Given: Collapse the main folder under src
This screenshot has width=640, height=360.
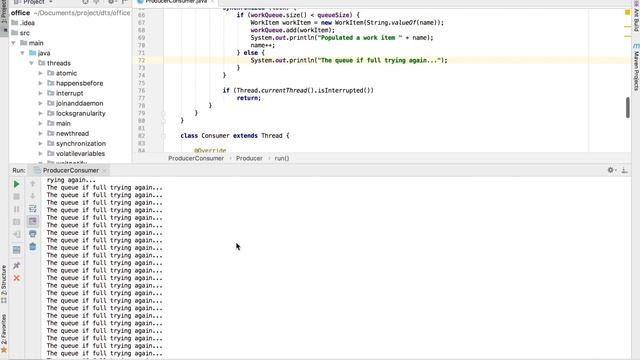Looking at the screenshot, I should tap(13, 43).
